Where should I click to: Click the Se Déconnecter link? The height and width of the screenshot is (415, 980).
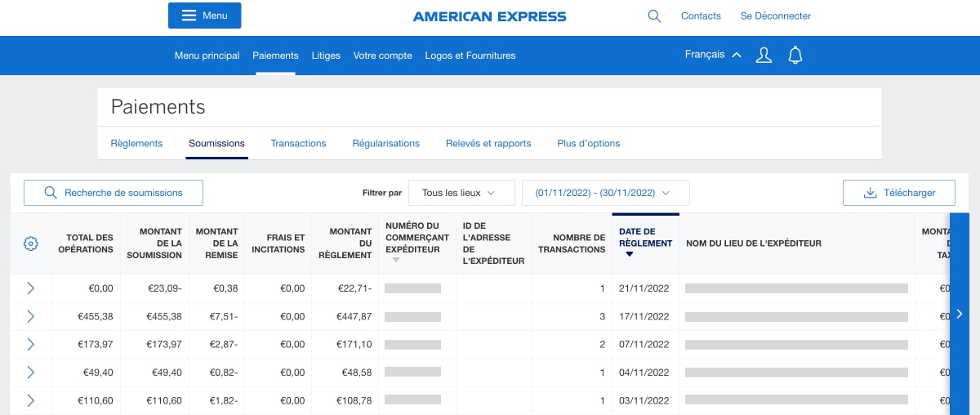coord(775,16)
